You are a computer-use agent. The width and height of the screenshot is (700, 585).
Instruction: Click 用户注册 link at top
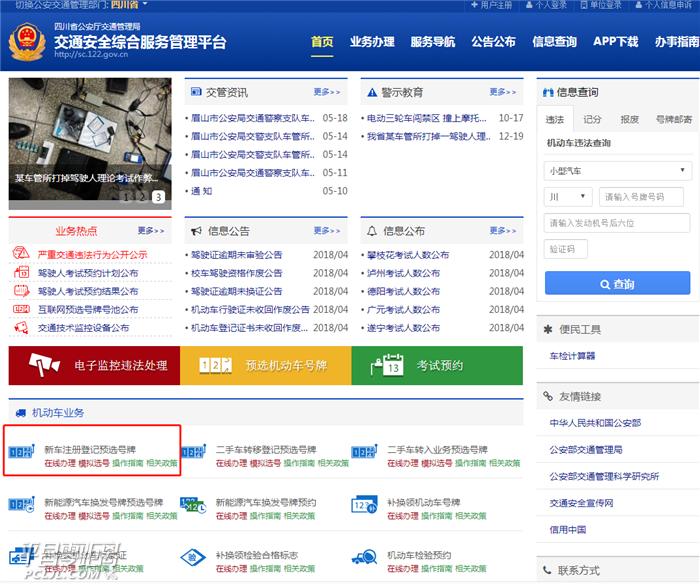pyautogui.click(x=492, y=5)
